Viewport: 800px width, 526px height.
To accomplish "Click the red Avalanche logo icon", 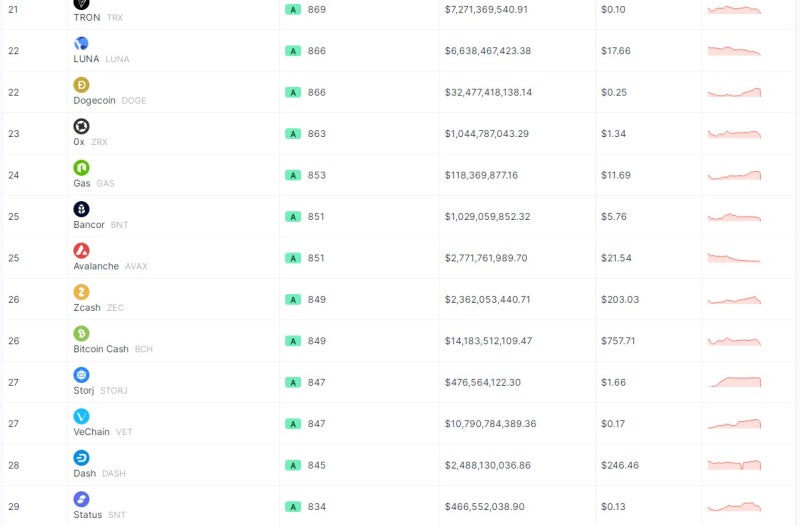I will [x=81, y=251].
